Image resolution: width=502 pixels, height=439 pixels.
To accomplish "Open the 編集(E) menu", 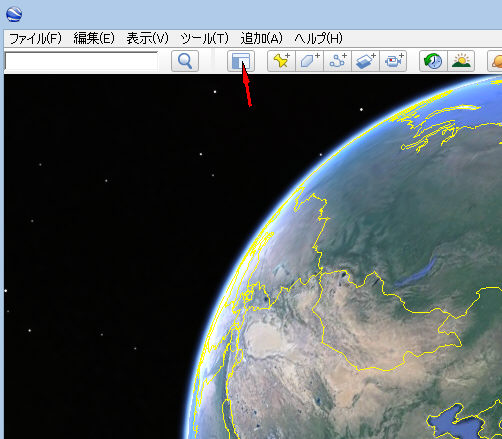I will tap(94, 39).
